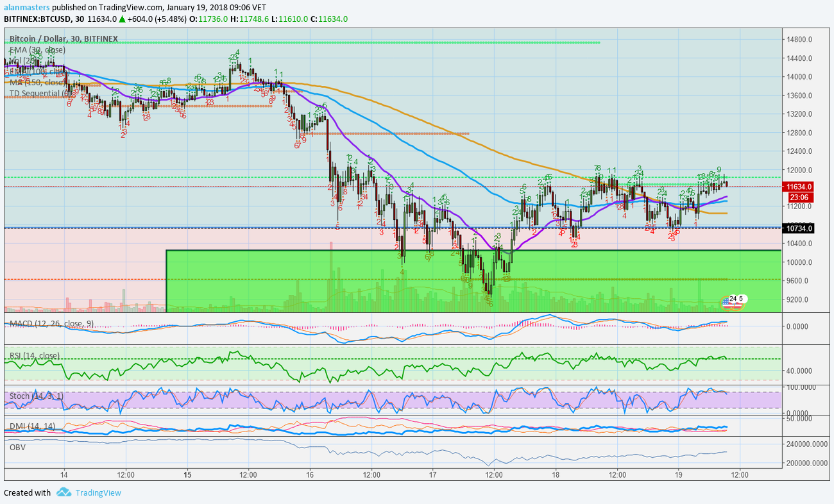This screenshot has width=834, height=504.
Task: Select the +604.0 (+5.48%) change value
Action: pos(157,19)
